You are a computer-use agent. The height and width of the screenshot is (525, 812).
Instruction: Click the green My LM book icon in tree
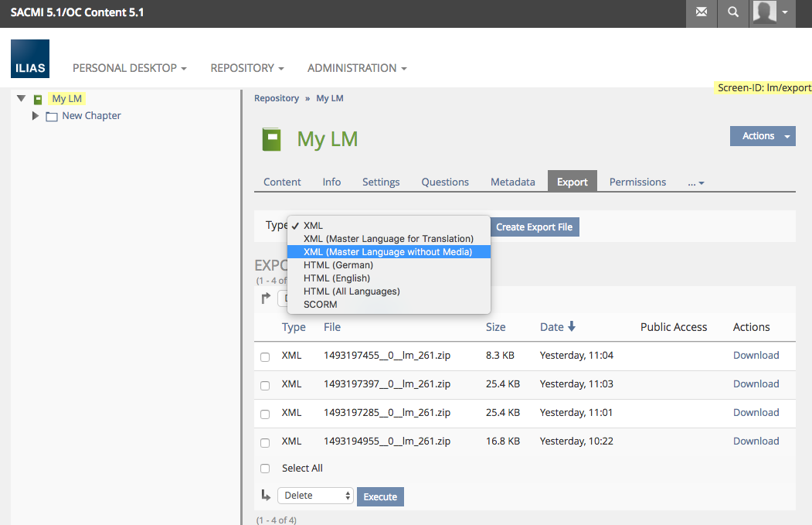tap(38, 99)
